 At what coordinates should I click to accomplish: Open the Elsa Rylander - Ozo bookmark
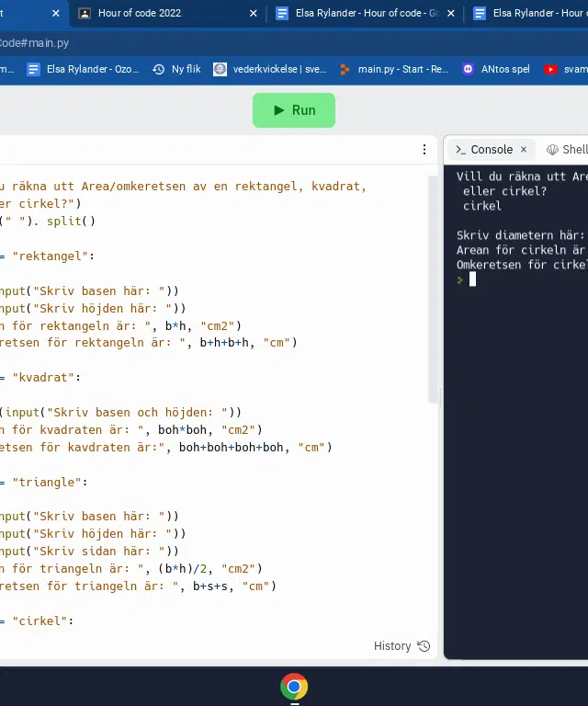(x=84, y=69)
